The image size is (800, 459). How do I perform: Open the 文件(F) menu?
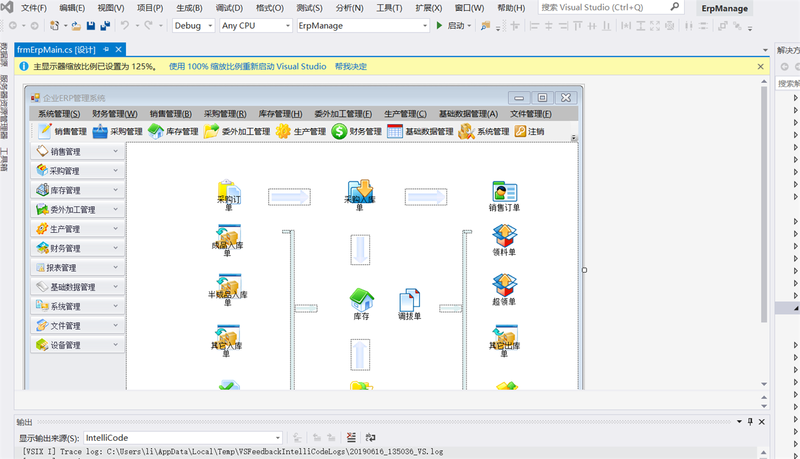[34, 8]
